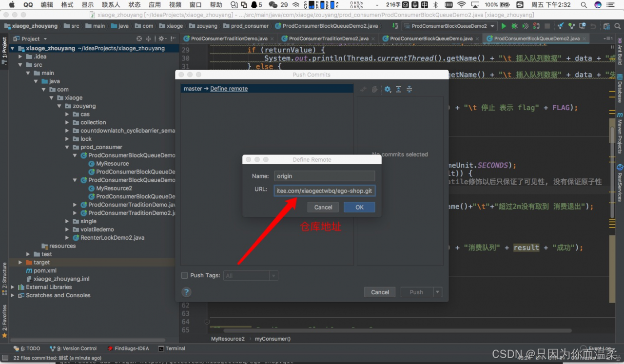Click the Build Project icon left of run configuration
624x364 pixels.
point(395,26)
